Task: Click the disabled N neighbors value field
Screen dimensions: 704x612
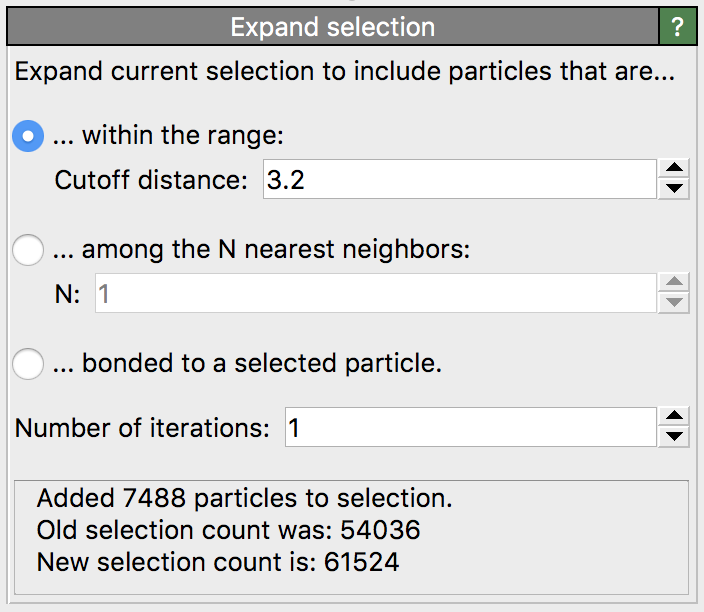Action: (x=375, y=295)
